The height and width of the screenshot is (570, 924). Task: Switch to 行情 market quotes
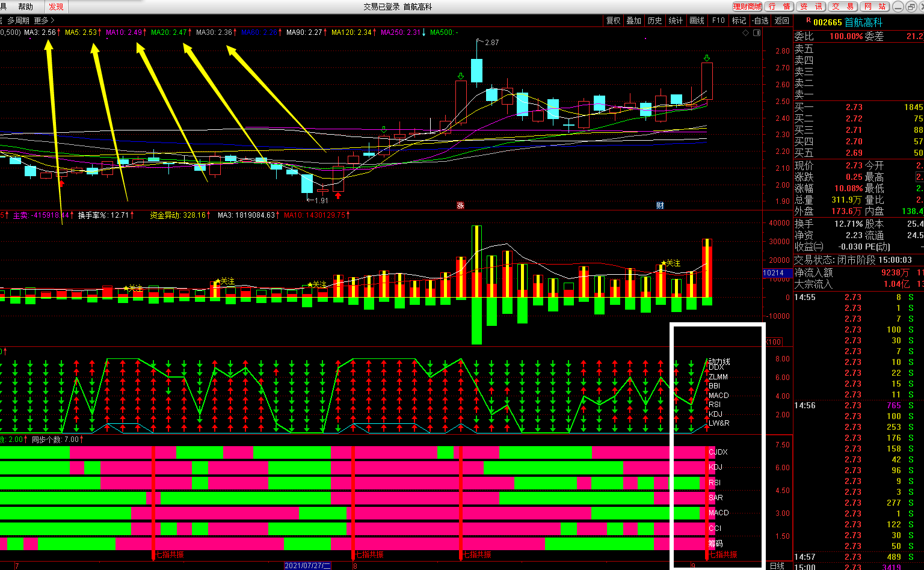[x=779, y=7]
